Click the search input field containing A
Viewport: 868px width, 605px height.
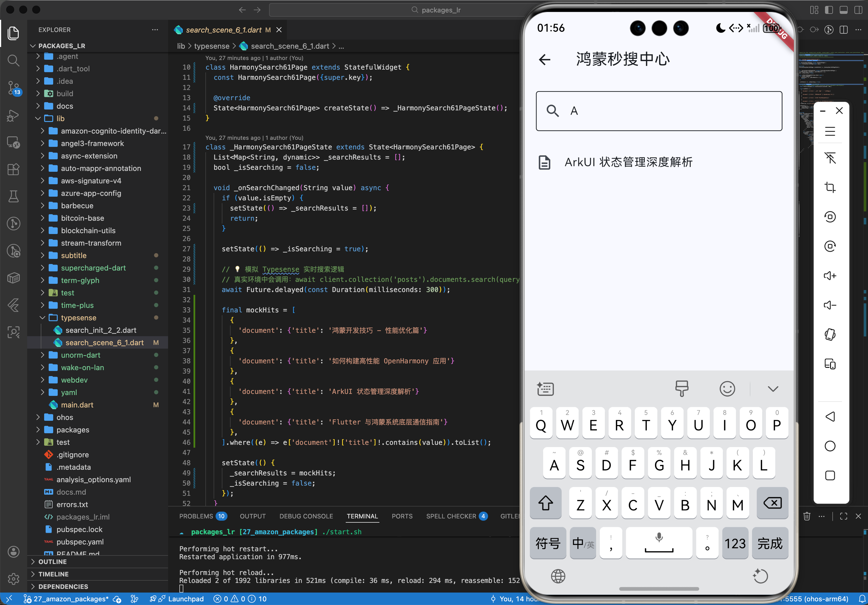(659, 111)
